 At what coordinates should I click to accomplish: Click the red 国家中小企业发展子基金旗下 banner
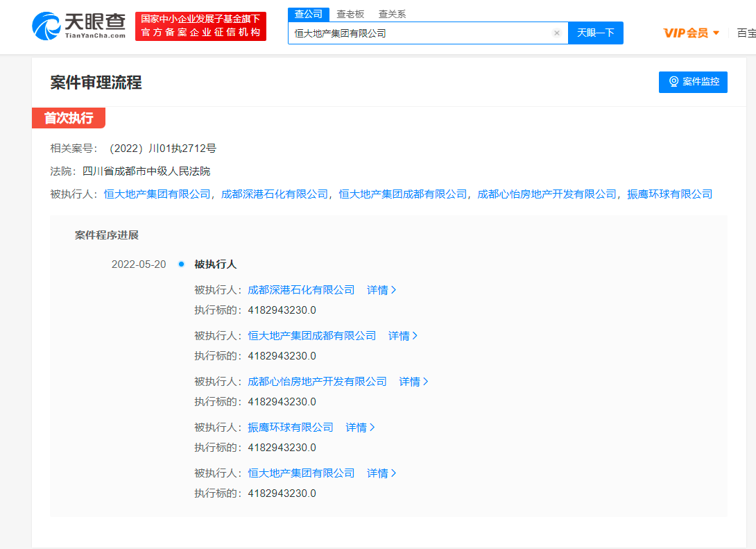pos(200,26)
